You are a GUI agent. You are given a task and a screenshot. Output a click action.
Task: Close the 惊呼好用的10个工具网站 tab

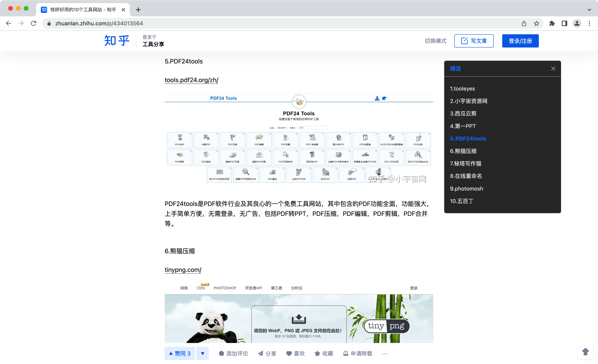[123, 10]
